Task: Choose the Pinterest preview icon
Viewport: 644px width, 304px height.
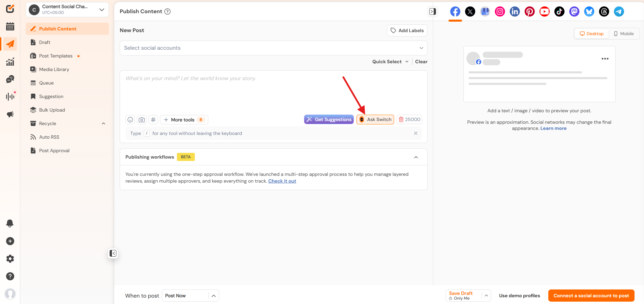Action: 530,11
